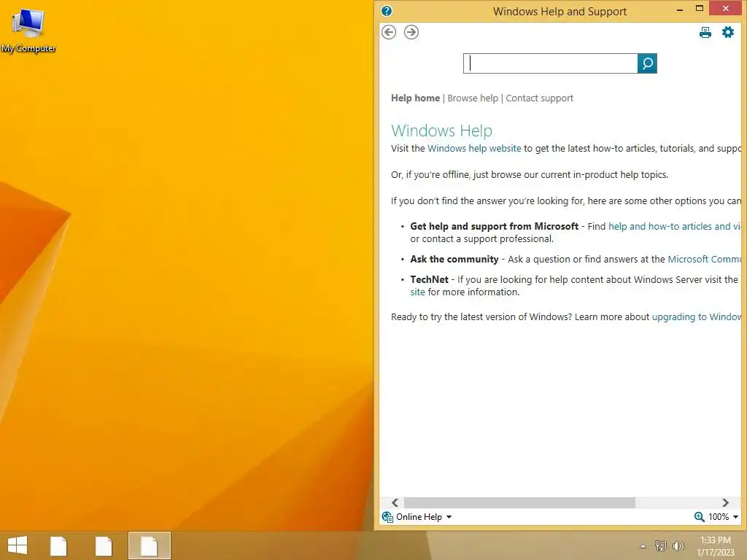Open help settings gear icon

728,32
